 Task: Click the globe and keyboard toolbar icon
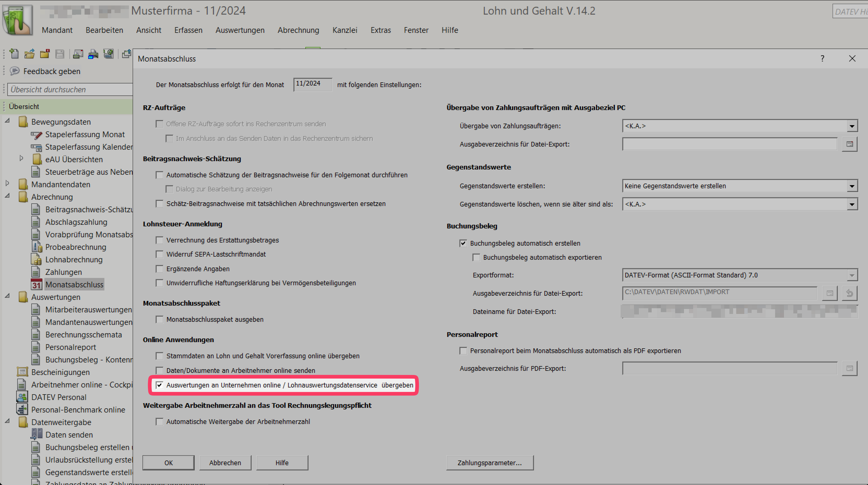tap(109, 54)
